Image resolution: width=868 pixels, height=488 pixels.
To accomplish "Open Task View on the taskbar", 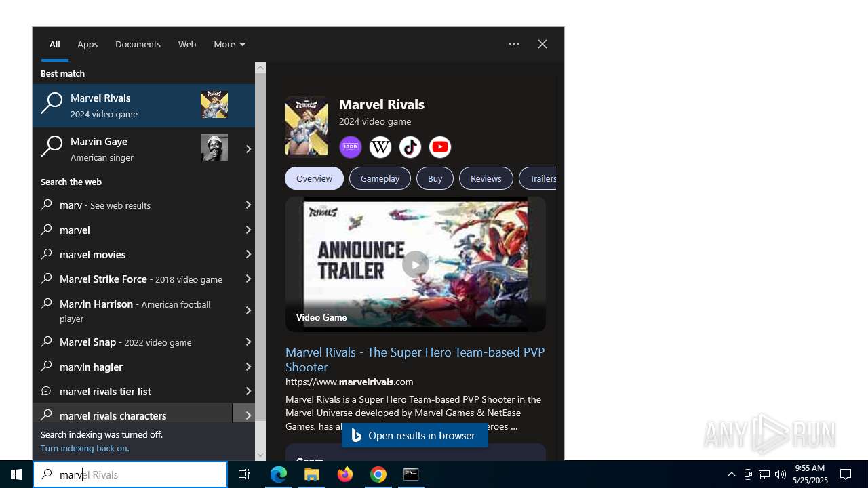I will [x=244, y=474].
